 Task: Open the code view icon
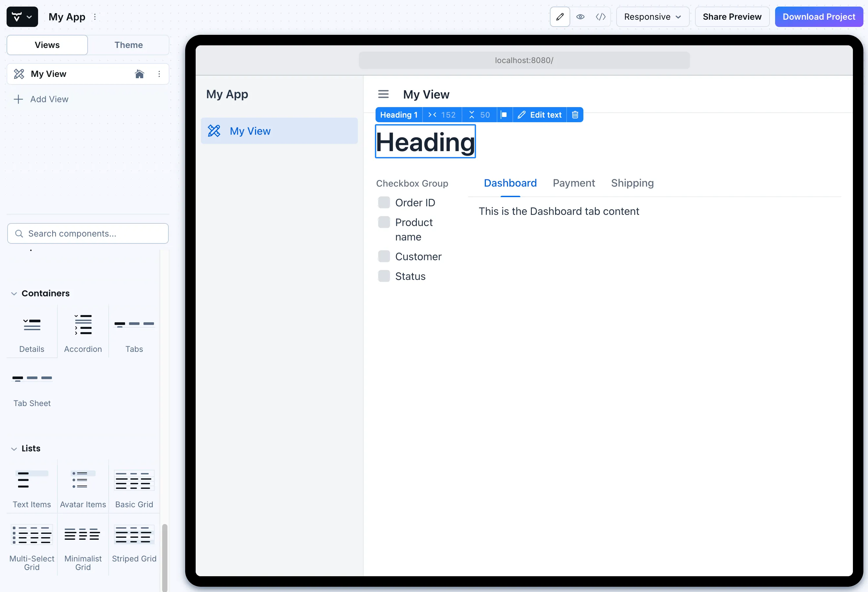[x=600, y=16]
